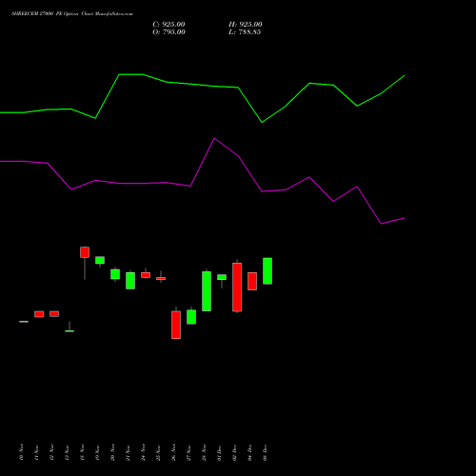Screen dimensions: 476x476
Task: Select the 28 Nov date label
Action: (204, 452)
